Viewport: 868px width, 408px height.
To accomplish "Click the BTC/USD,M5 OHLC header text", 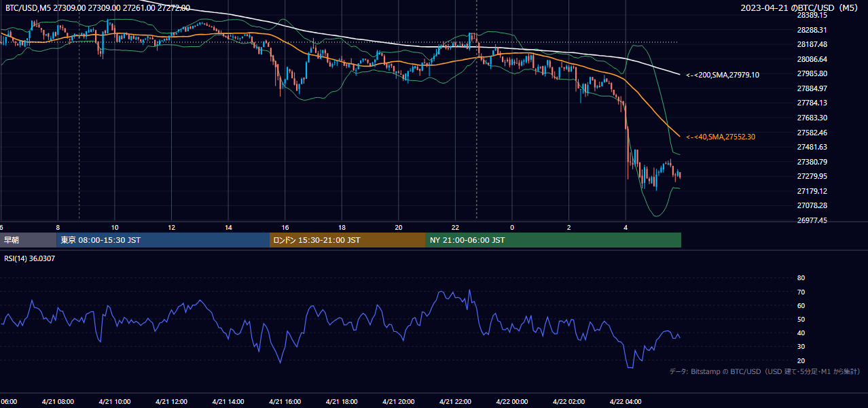I will [x=98, y=8].
